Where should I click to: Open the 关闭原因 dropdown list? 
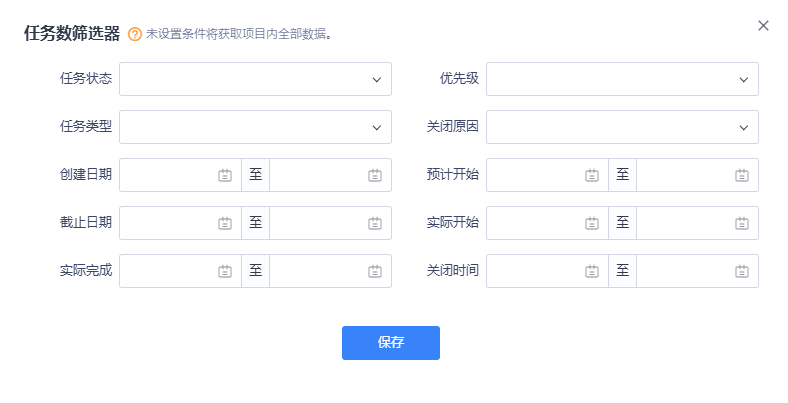click(622, 127)
